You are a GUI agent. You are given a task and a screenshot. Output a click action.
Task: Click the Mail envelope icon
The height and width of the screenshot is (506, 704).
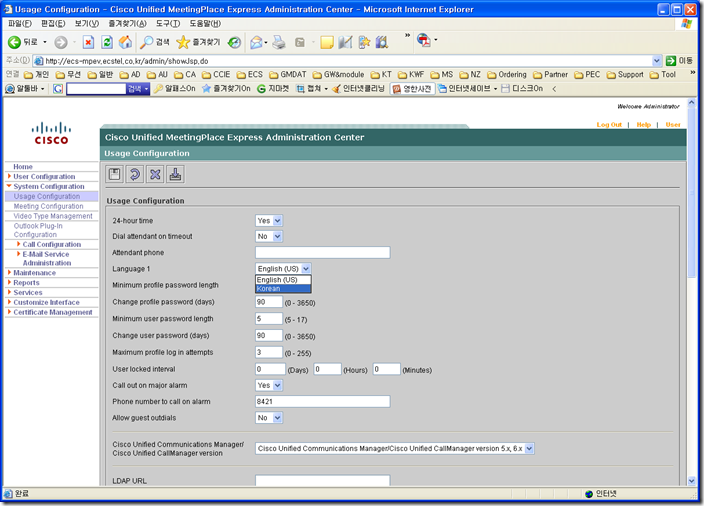coord(256,42)
